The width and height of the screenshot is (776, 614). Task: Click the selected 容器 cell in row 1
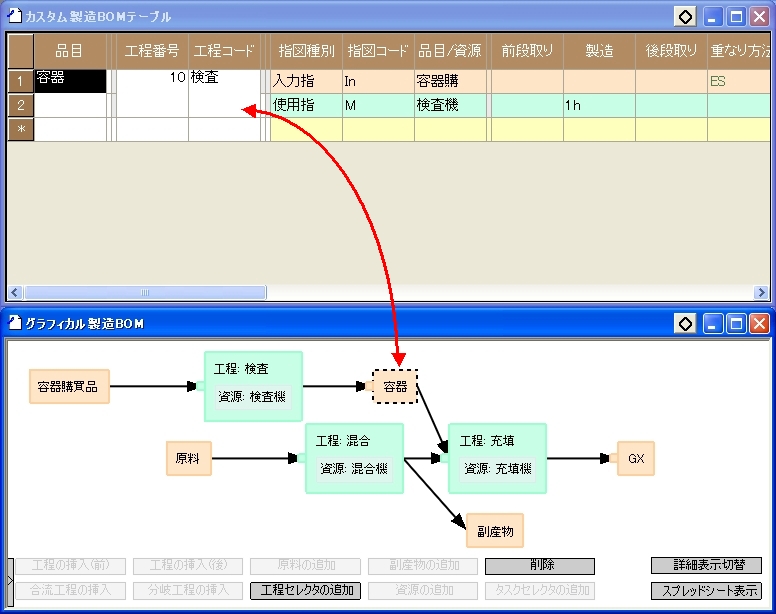point(70,81)
